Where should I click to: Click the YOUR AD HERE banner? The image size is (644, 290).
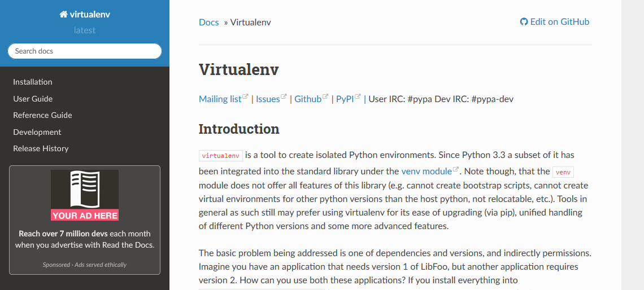[x=85, y=216]
